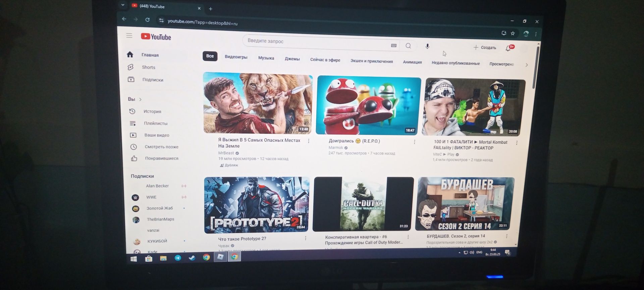
Task: Click the Создать button
Action: click(485, 47)
